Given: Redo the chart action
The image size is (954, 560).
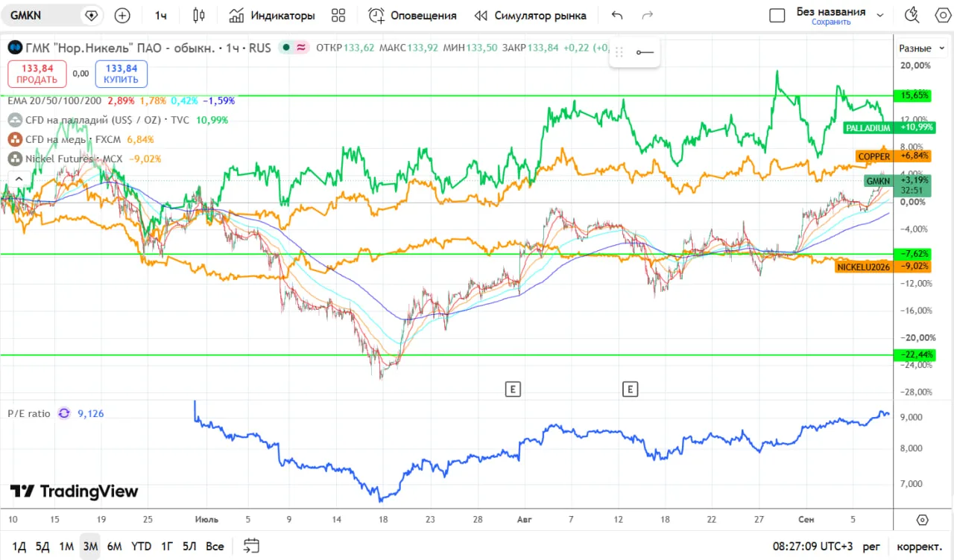Looking at the screenshot, I should click(648, 15).
